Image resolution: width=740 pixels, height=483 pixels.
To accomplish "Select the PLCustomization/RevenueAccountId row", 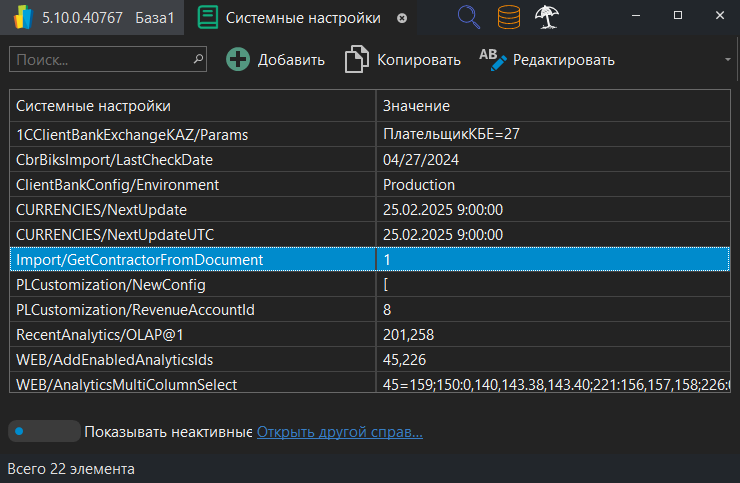I will [x=192, y=310].
